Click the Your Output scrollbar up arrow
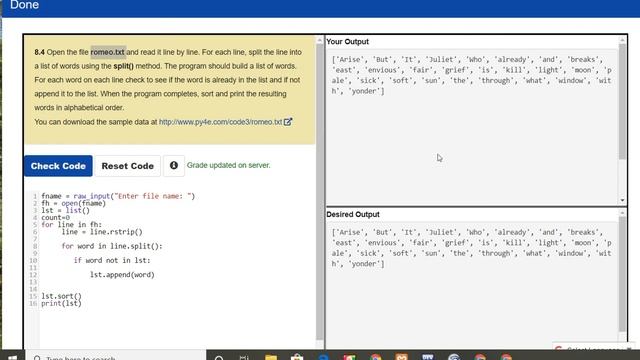This screenshot has width=640, height=360. tap(622, 40)
